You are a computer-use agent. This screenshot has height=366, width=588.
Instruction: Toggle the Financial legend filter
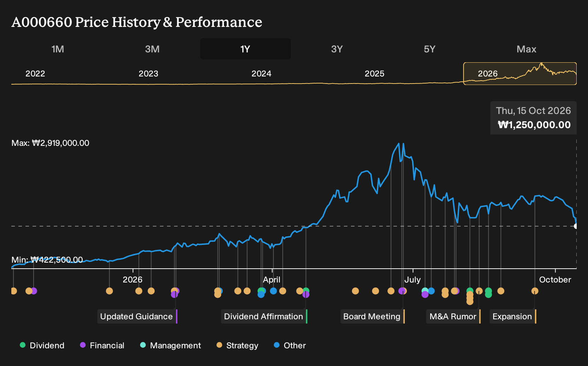click(x=102, y=345)
